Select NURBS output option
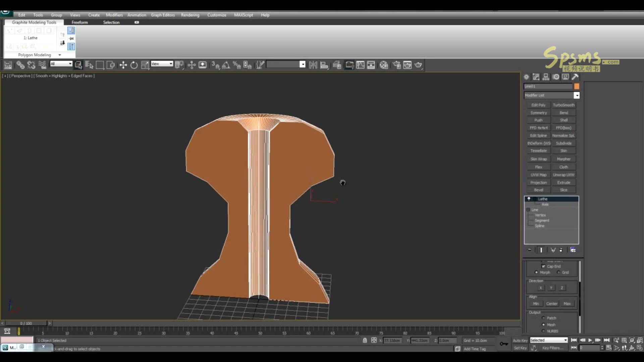Viewport: 644px width, 362px height. [x=543, y=331]
